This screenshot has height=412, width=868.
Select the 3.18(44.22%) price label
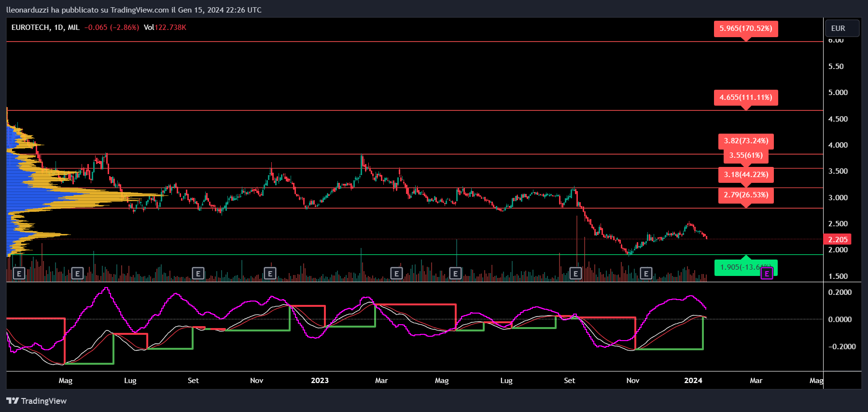pyautogui.click(x=746, y=175)
